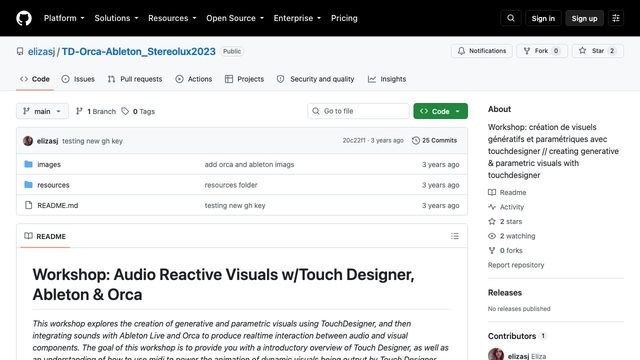Image resolution: width=640 pixels, height=360 pixels.
Task: Click the bell icon in Notifications
Action: pos(461,51)
